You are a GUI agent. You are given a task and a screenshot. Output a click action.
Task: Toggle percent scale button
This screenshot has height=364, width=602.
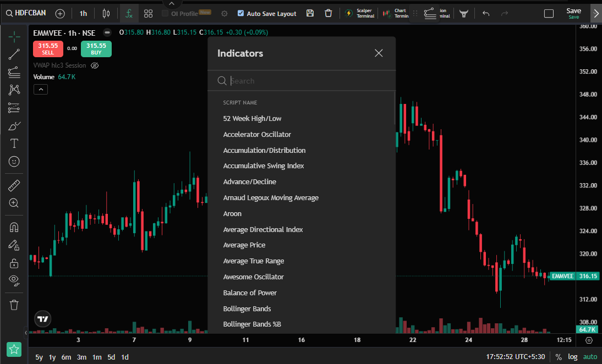pos(559,357)
